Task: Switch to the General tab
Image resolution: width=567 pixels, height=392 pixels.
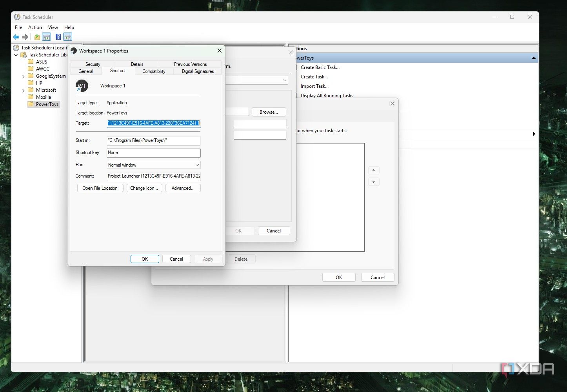Action: coord(86,71)
